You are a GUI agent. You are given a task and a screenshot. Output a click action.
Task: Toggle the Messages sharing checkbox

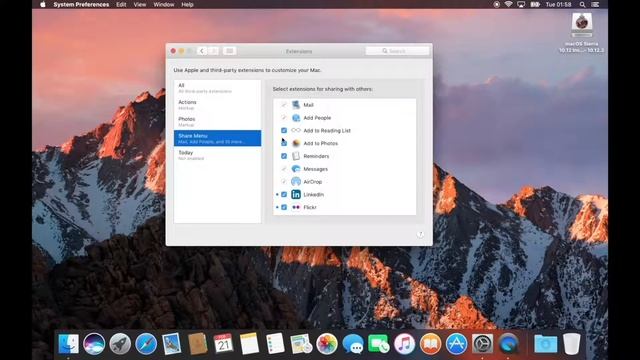pos(284,169)
